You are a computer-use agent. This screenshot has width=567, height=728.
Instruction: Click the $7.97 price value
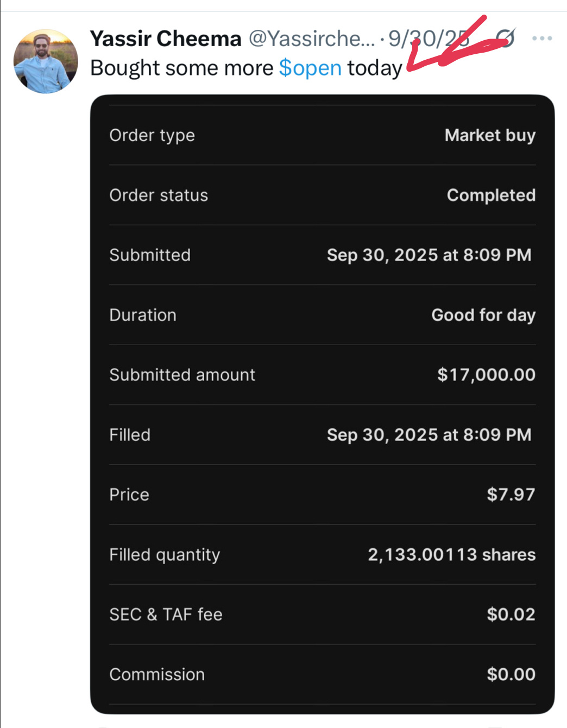click(511, 495)
